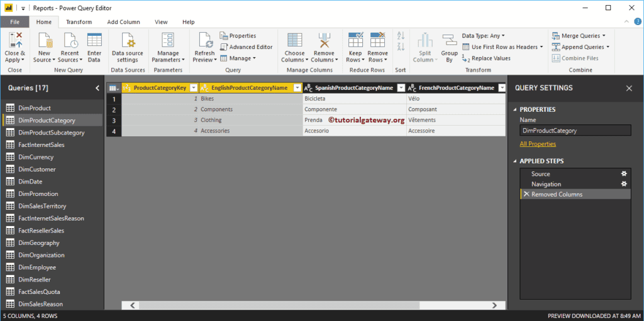Collapse the PROPERTIES section
Image resolution: width=644 pixels, height=321 pixels.
click(x=516, y=109)
